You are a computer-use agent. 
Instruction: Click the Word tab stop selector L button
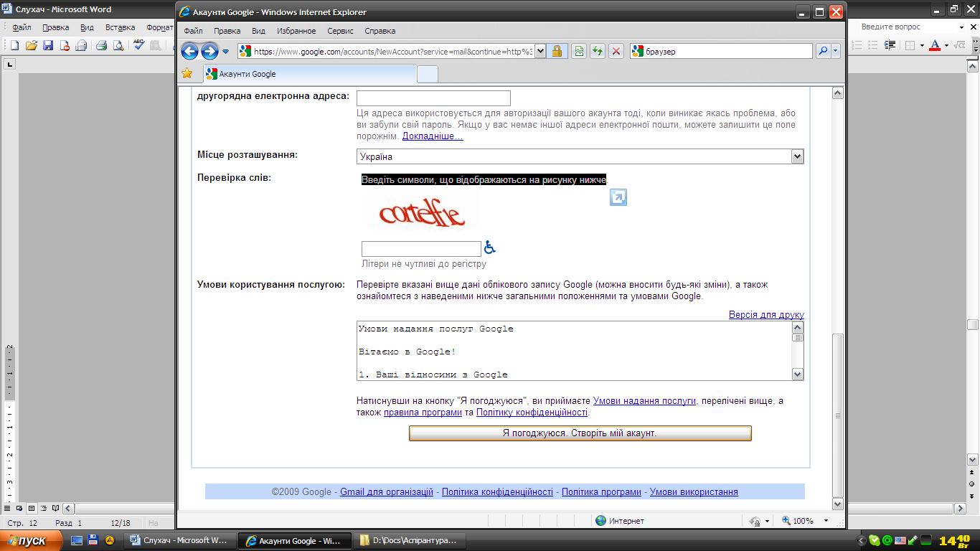pyautogui.click(x=10, y=65)
